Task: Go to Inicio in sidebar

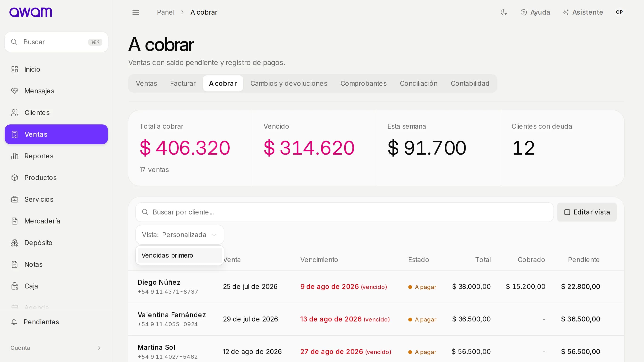Action: (x=56, y=69)
